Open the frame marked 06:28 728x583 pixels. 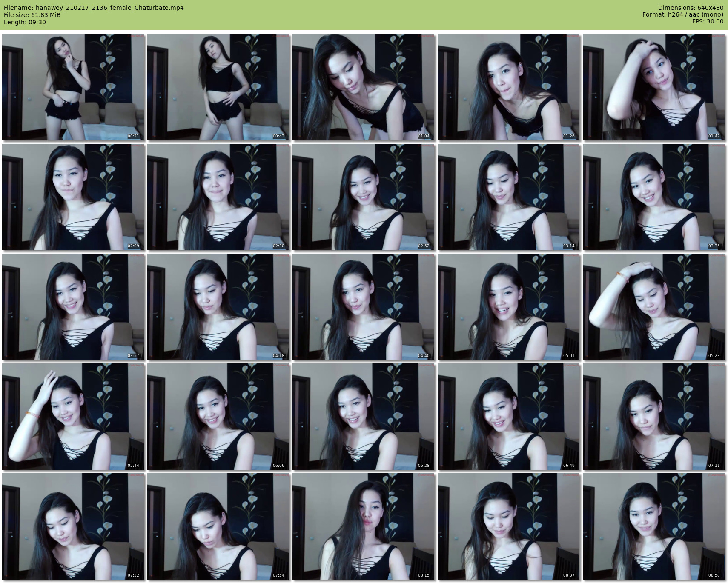[363, 417]
